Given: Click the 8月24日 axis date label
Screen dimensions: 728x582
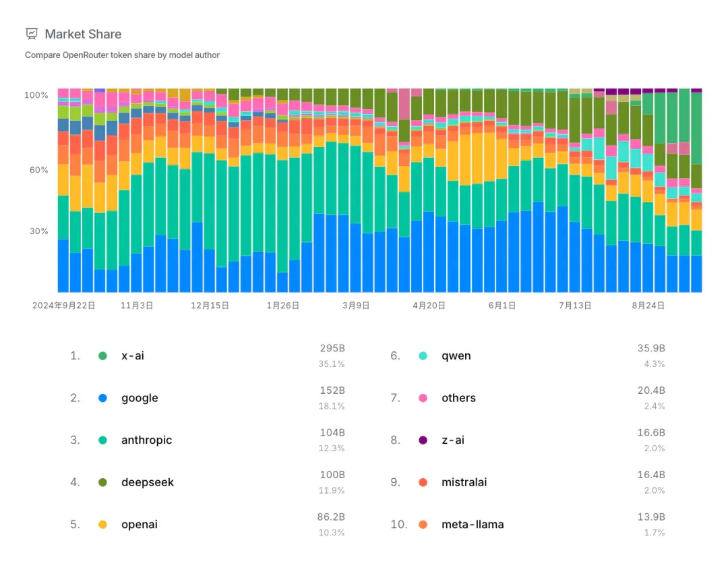Looking at the screenshot, I should pos(648,305).
